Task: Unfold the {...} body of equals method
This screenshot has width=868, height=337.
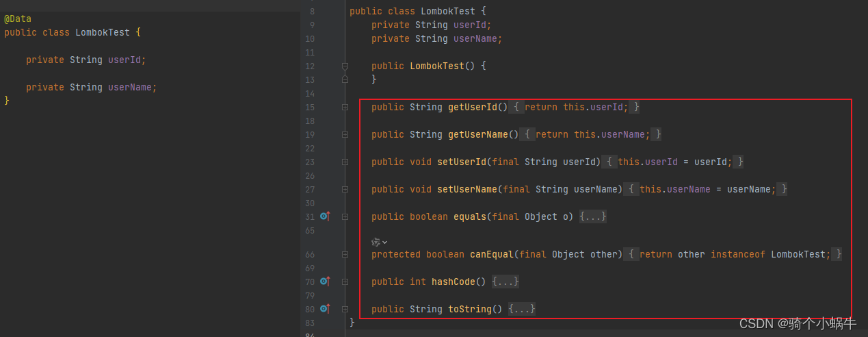Action: (593, 216)
